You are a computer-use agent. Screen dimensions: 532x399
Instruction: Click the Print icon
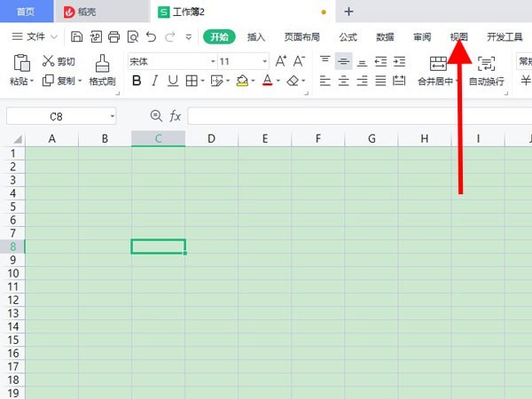114,36
